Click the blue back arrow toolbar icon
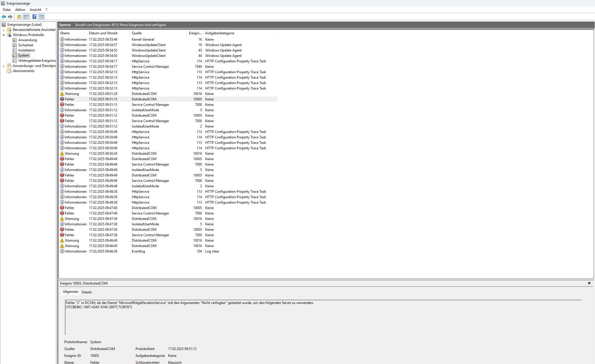 [4, 17]
